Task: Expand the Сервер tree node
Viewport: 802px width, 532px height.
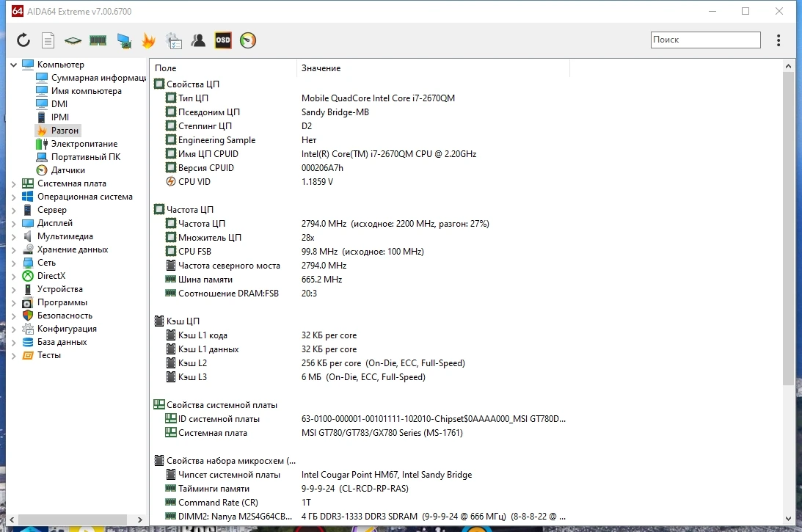Action: click(14, 211)
